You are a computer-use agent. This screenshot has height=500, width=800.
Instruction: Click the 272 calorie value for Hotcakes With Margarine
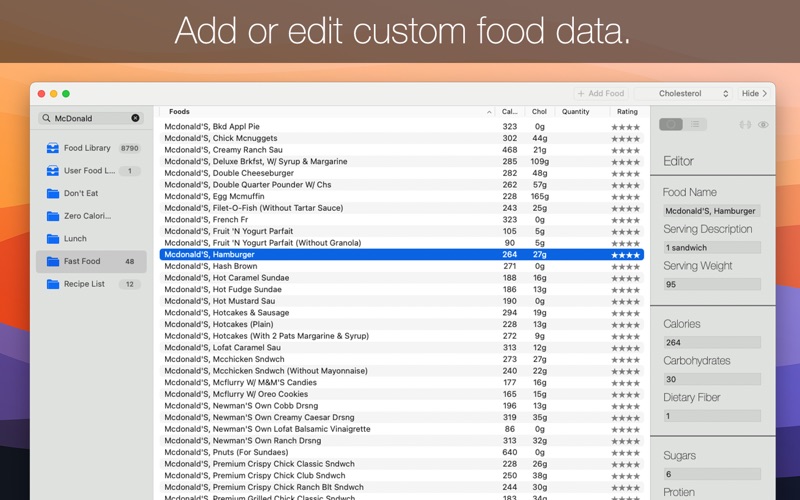coord(510,336)
